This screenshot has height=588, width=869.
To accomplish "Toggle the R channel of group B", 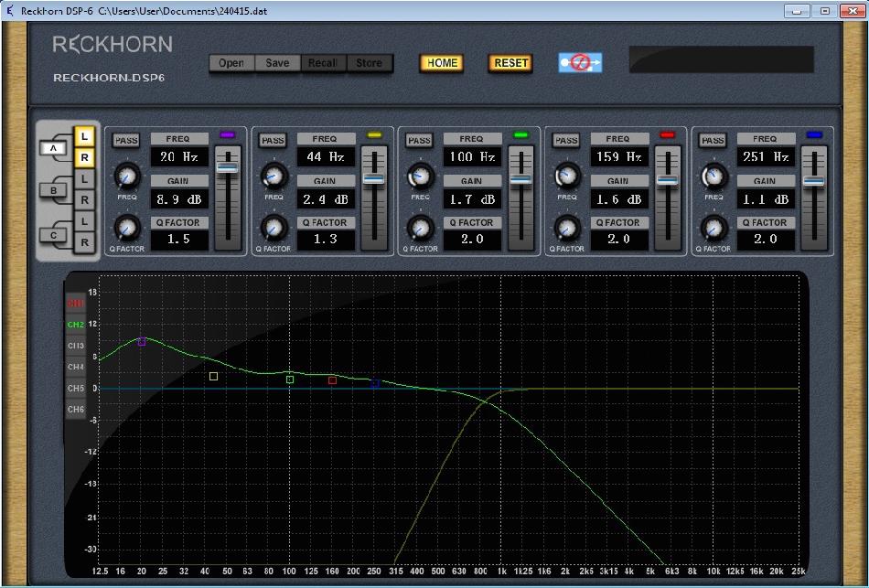I will (84, 200).
